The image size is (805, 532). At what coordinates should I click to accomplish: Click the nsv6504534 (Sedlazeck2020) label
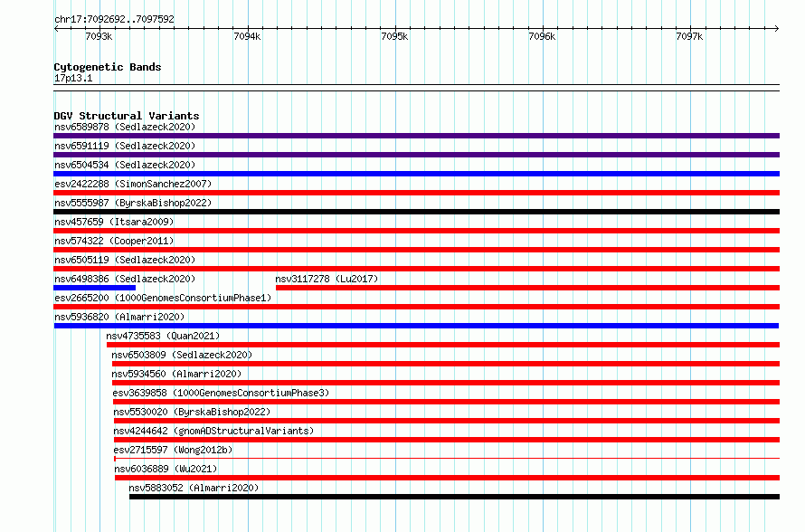click(x=125, y=165)
